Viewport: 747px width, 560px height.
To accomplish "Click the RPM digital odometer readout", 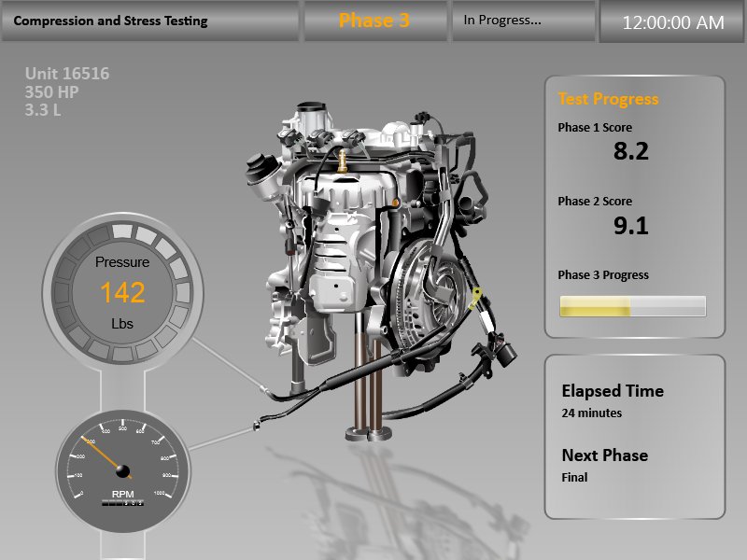I will click(x=122, y=503).
